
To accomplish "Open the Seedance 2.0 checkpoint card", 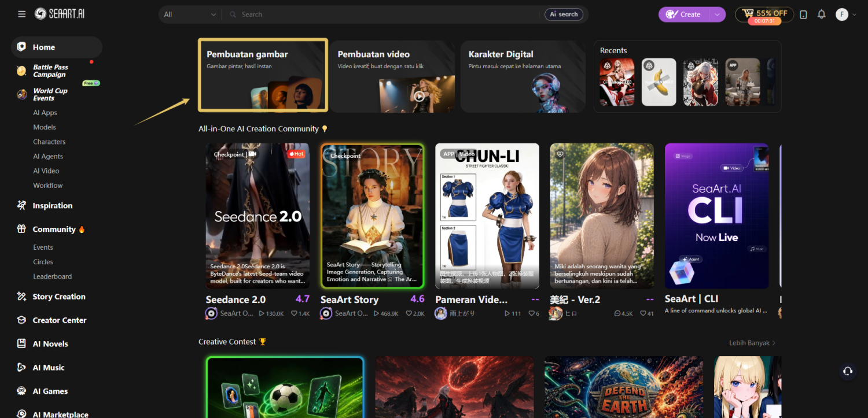I will [x=258, y=216].
